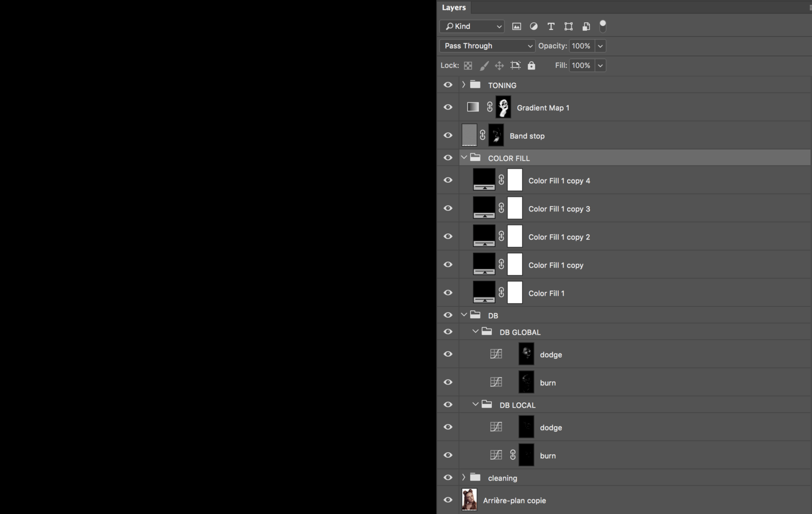Click the shape layer filter icon

(x=568, y=27)
